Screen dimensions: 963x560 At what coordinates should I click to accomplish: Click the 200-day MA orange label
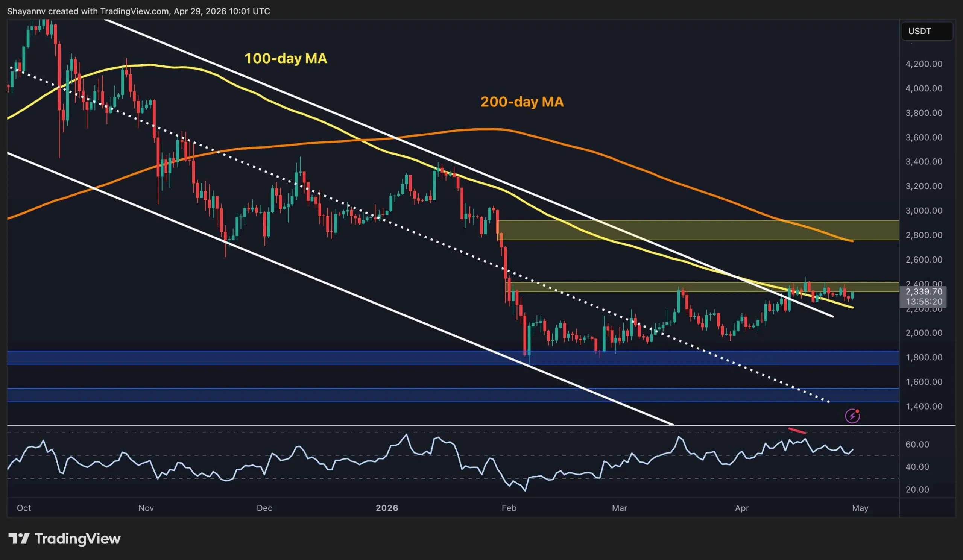click(522, 102)
